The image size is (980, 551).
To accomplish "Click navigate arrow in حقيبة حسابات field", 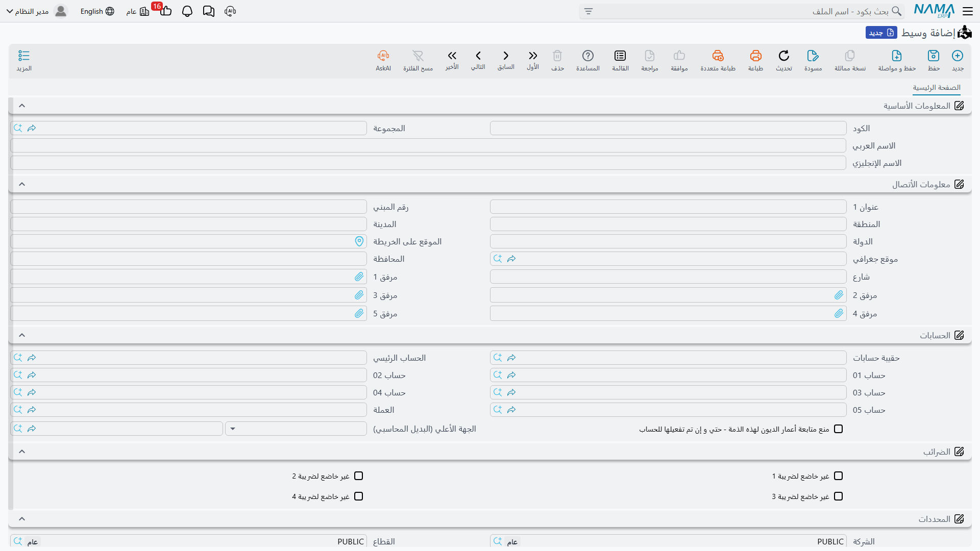I will pyautogui.click(x=511, y=358).
